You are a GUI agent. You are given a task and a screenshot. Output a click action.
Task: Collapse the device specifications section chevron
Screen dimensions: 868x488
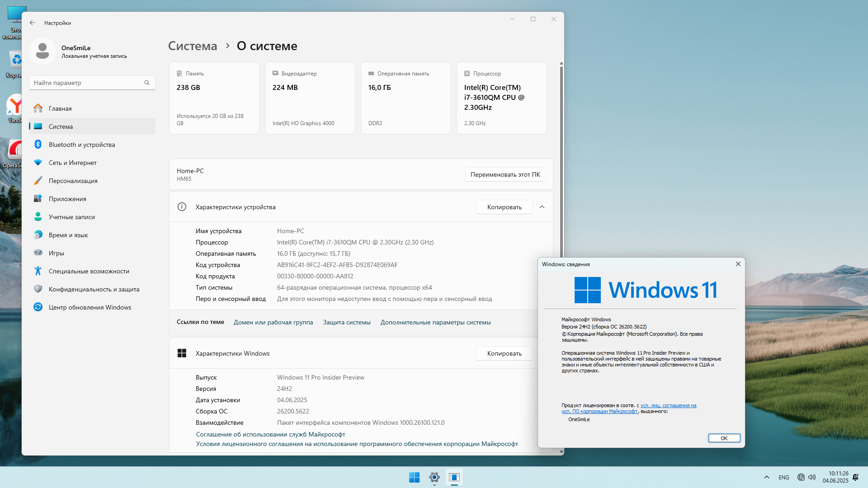click(x=542, y=207)
